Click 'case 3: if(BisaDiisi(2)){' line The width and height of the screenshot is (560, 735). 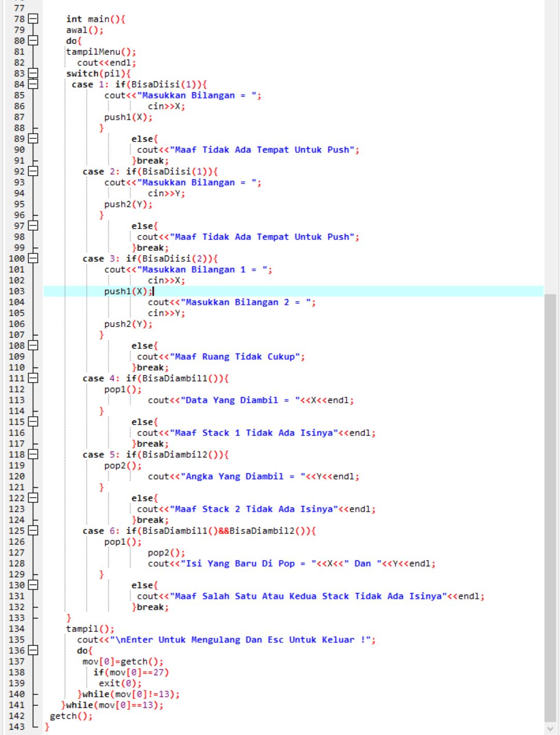[x=150, y=259]
